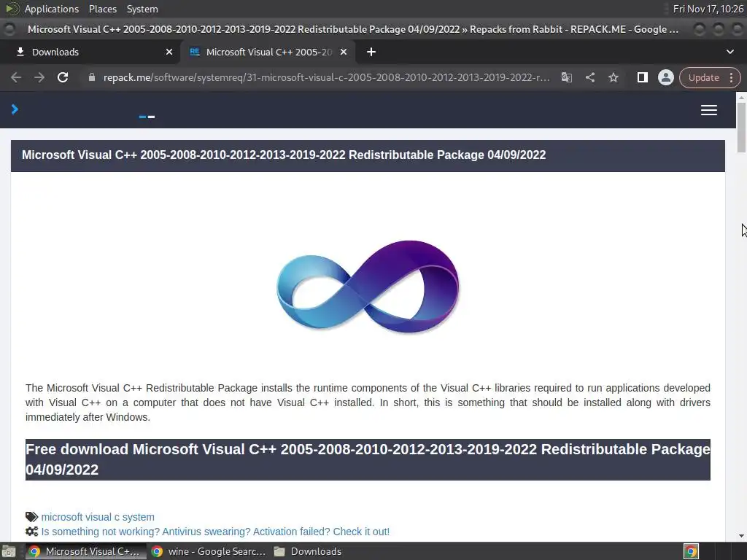The height and width of the screenshot is (560, 747).
Task: Open the System menu
Action: [142, 9]
